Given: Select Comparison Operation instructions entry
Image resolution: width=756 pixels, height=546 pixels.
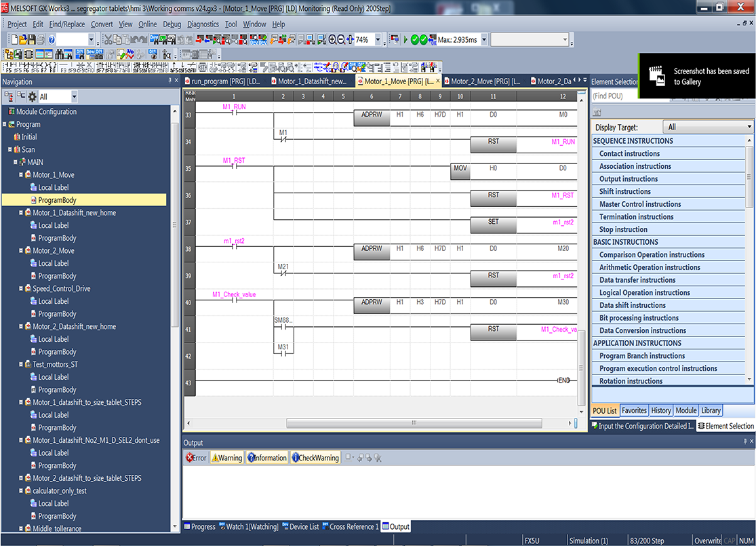Looking at the screenshot, I should pyautogui.click(x=652, y=255).
